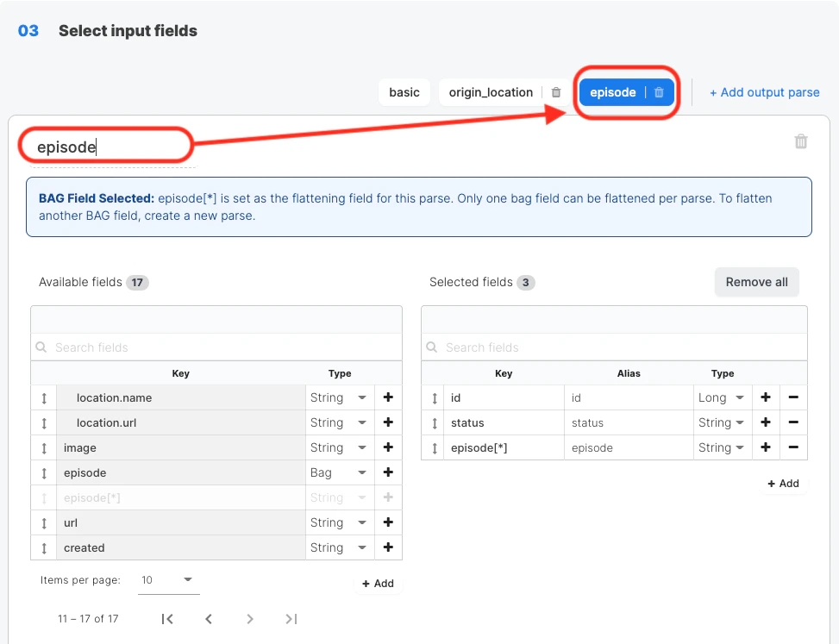839x644 pixels.
Task: Click Remove all button
Action: 756,282
